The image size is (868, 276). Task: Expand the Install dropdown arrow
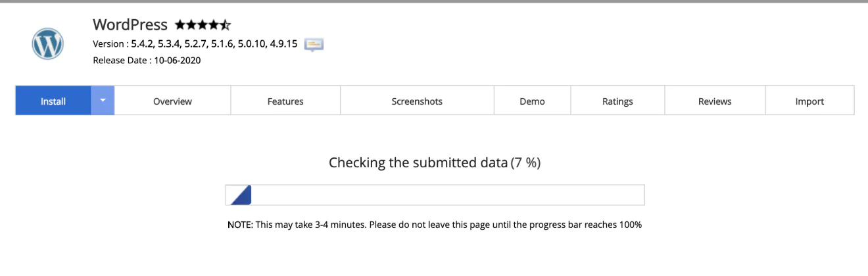(103, 101)
